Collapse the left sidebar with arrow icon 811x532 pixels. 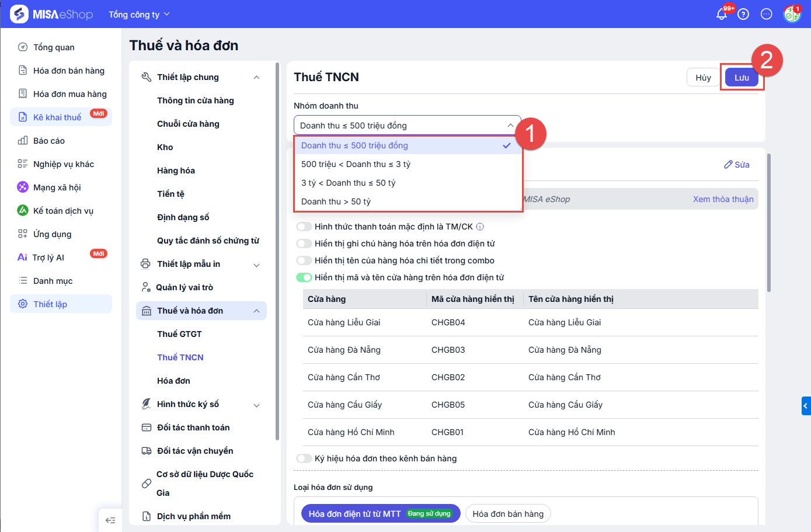(x=110, y=520)
